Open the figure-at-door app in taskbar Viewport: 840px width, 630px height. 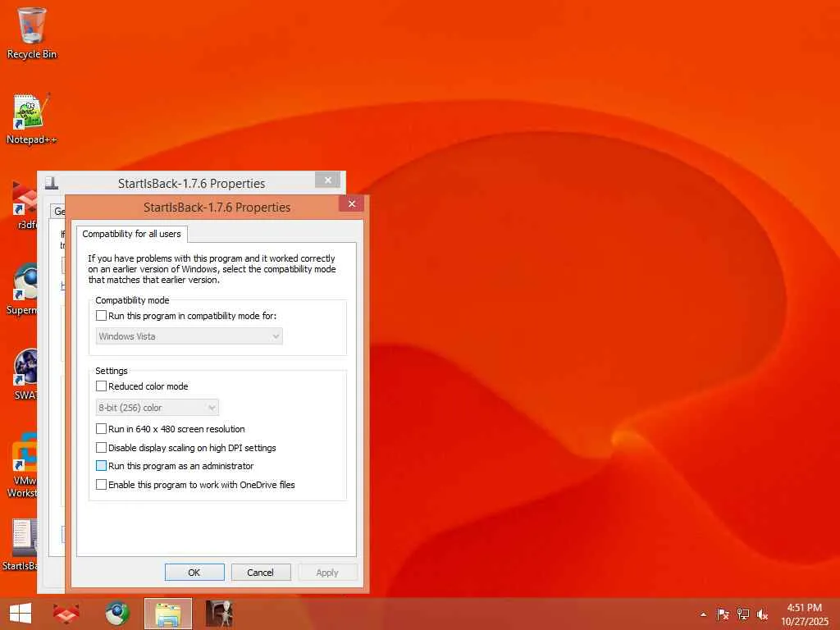[x=219, y=614]
